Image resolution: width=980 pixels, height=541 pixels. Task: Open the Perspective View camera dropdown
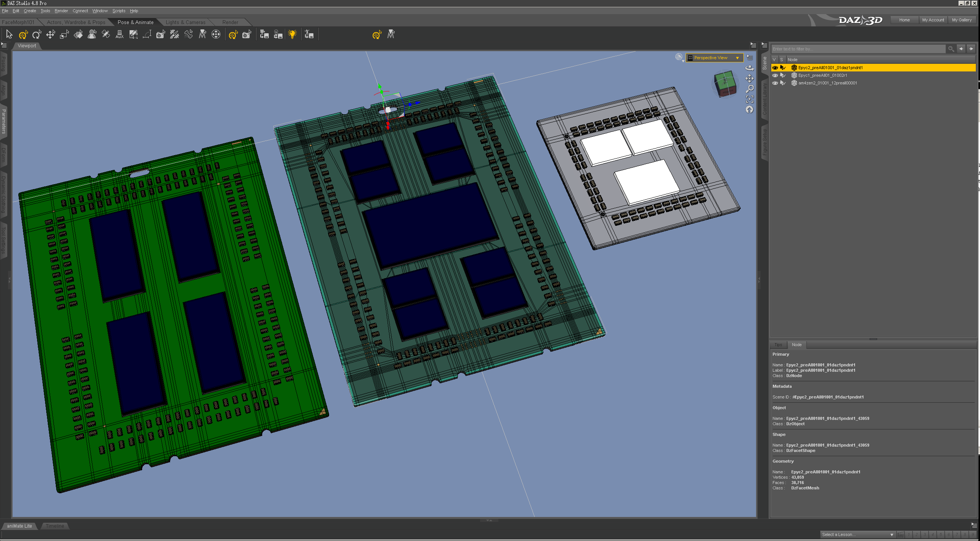[714, 58]
